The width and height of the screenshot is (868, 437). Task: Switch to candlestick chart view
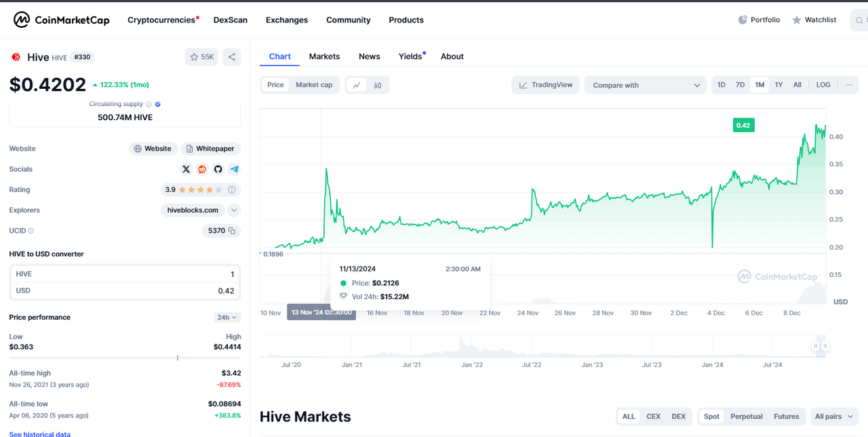click(378, 85)
